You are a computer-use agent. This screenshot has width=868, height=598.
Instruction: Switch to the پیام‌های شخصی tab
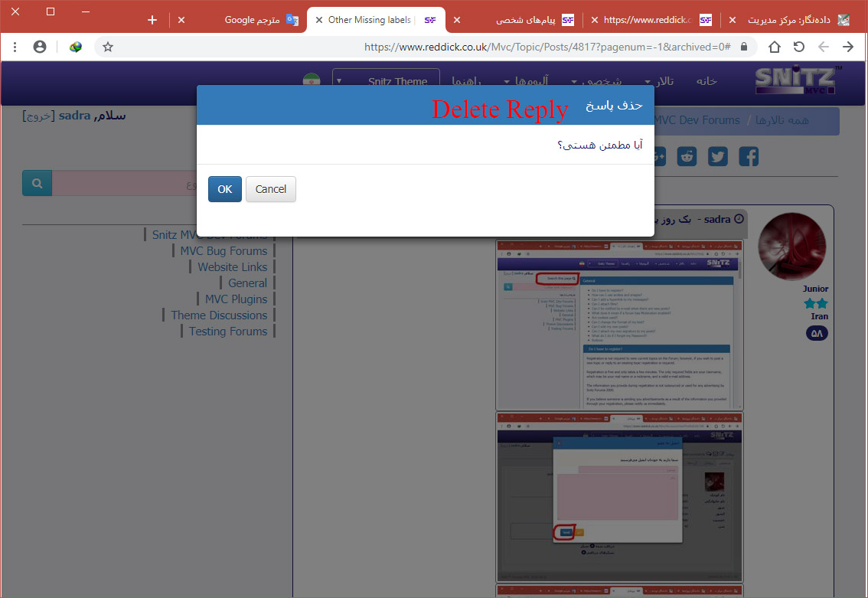(x=526, y=20)
